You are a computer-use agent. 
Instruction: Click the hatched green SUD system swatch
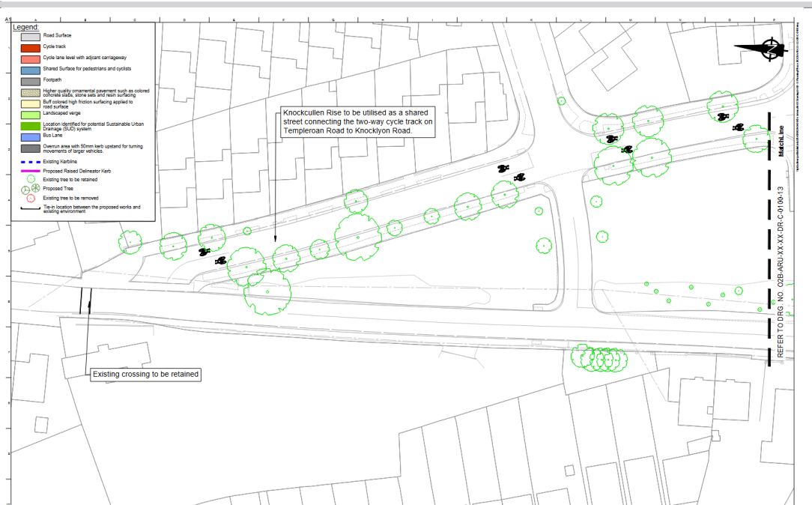(31, 126)
